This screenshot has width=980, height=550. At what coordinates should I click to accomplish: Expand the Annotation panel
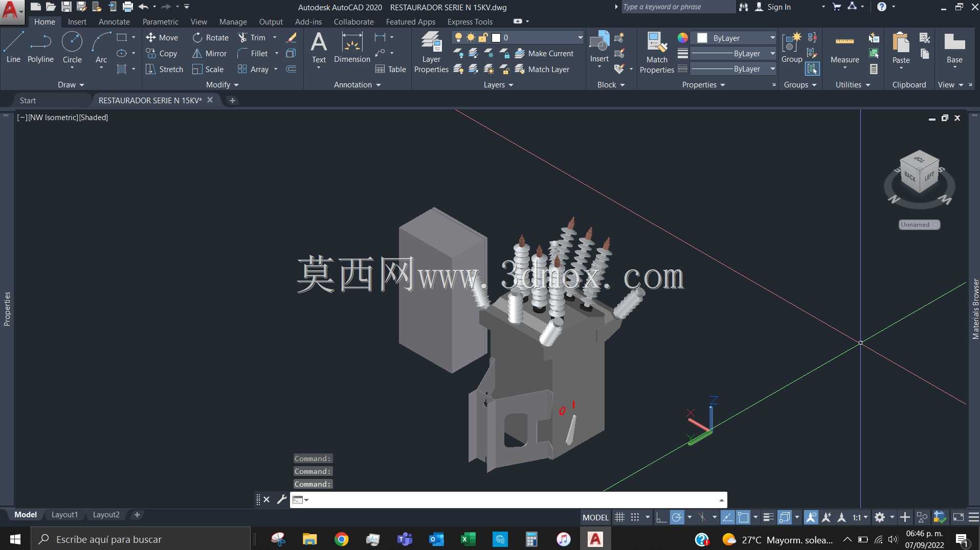[x=357, y=84]
